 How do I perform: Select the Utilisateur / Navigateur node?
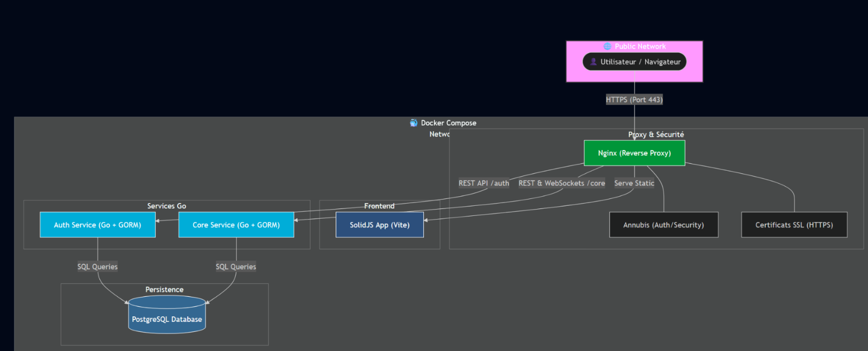(635, 62)
